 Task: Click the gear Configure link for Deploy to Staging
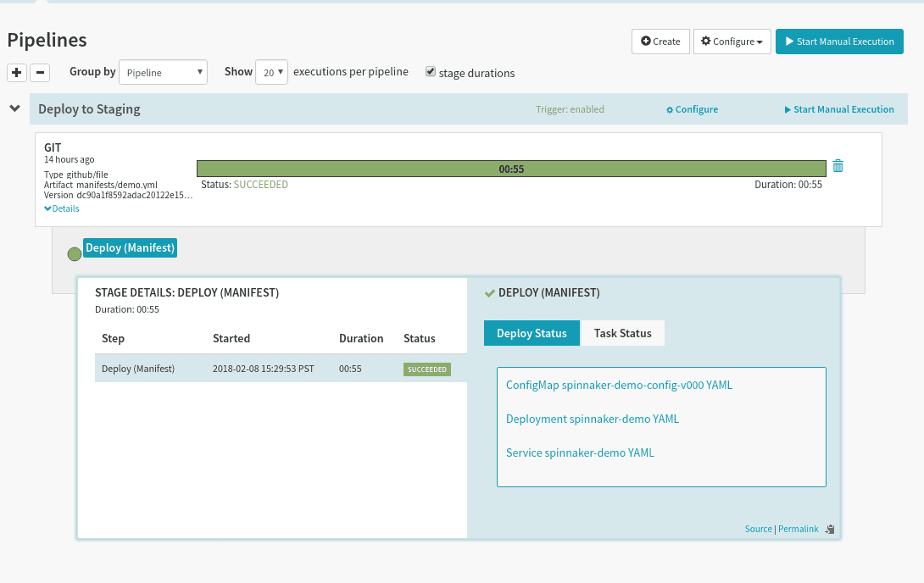tap(692, 109)
